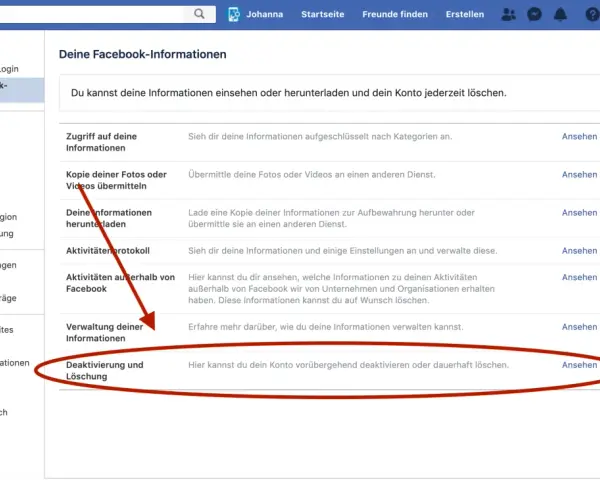Image resolution: width=600 pixels, height=480 pixels.
Task: Click into the Facebook search field
Action: pyautogui.click(x=92, y=14)
